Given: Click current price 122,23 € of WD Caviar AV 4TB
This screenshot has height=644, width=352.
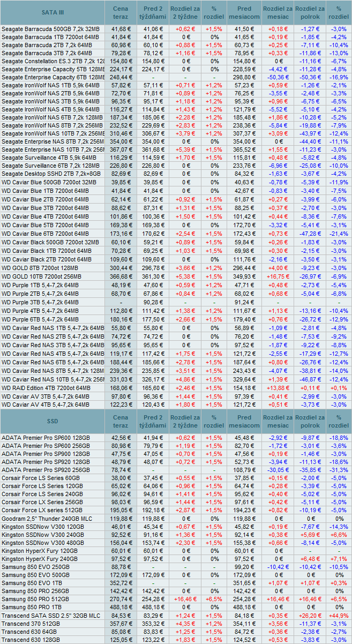Looking at the screenshot, I should coord(121,404).
